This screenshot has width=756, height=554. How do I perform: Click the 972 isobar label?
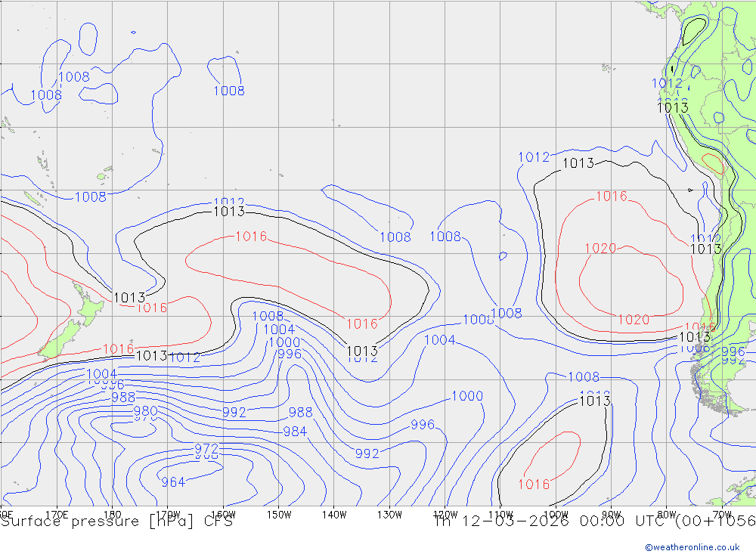point(206,449)
